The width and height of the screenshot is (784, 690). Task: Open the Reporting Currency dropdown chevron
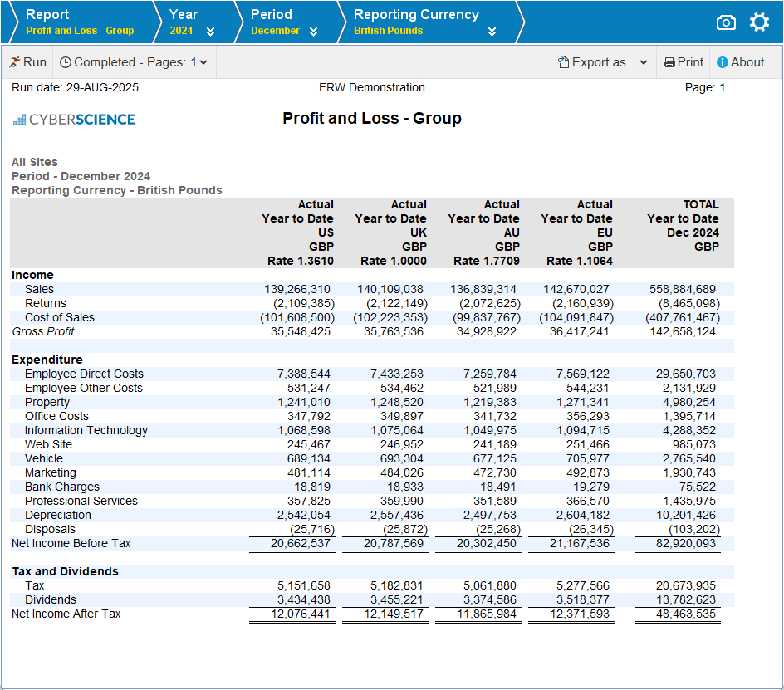pyautogui.click(x=492, y=32)
